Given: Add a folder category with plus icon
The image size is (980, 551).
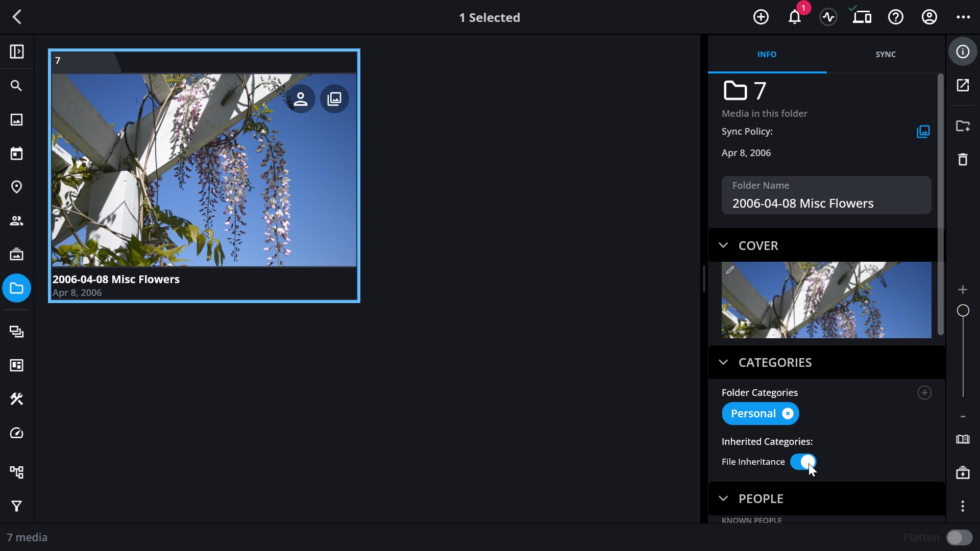Looking at the screenshot, I should pos(924,392).
